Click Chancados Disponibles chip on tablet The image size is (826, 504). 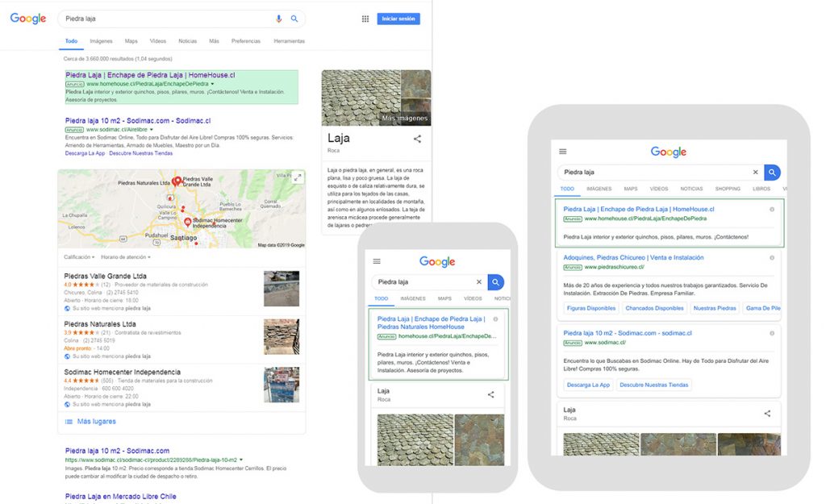point(654,308)
